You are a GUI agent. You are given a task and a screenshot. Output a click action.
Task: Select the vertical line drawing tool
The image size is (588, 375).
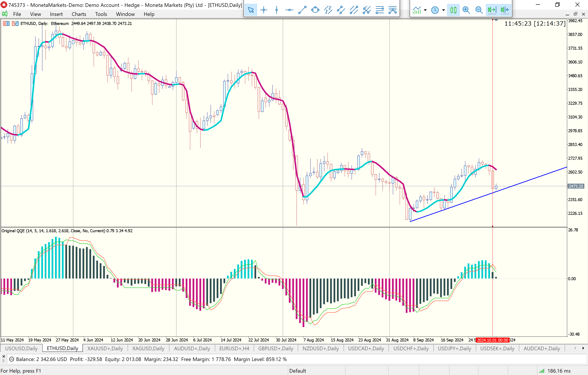coord(276,10)
